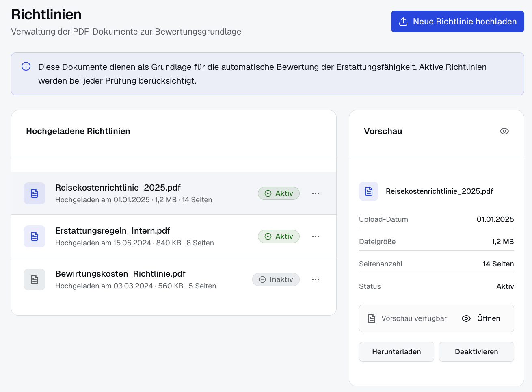
Task: Click the PDF icon of Reisekostenrichtlinie_2025.pdf
Action: 35,193
